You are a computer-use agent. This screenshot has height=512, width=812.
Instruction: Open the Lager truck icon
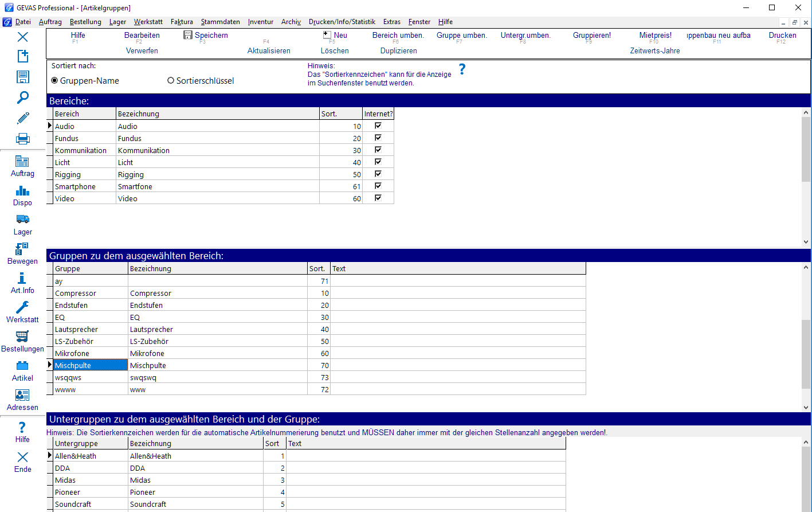tap(22, 220)
